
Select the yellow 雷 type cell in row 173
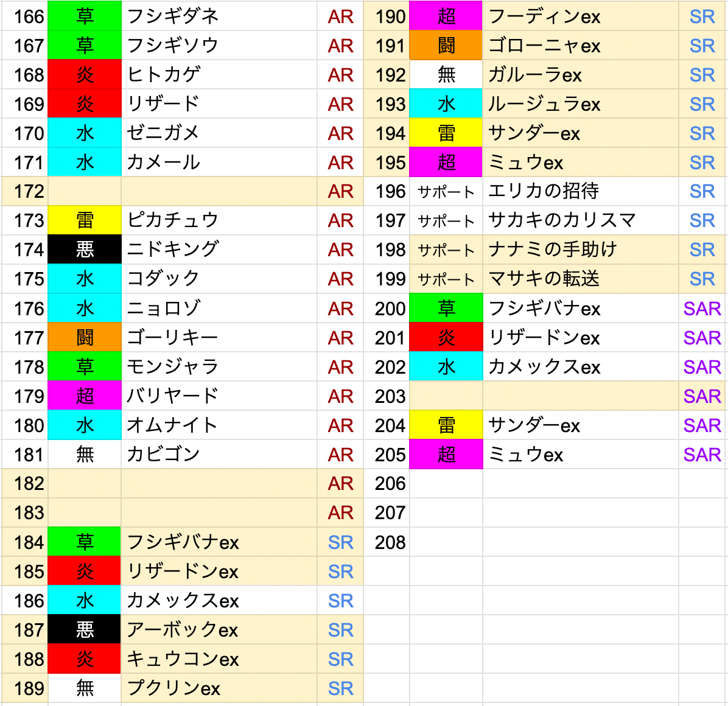point(85,220)
